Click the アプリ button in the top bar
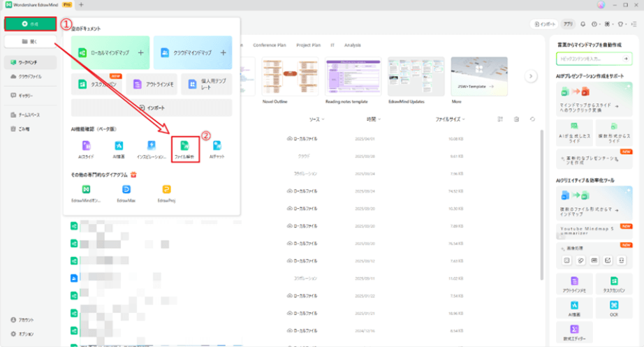Viewport: 644px width, 347px height. coord(568,24)
